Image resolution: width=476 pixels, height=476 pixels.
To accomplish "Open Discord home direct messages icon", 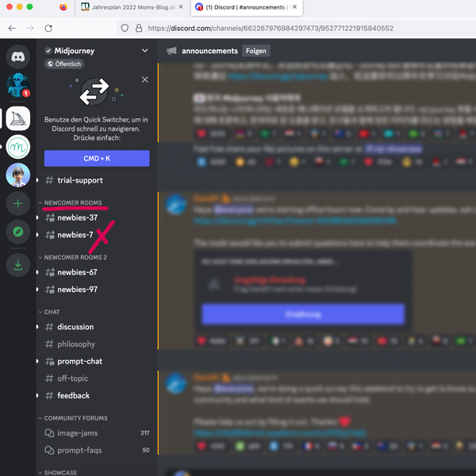I will tap(18, 57).
